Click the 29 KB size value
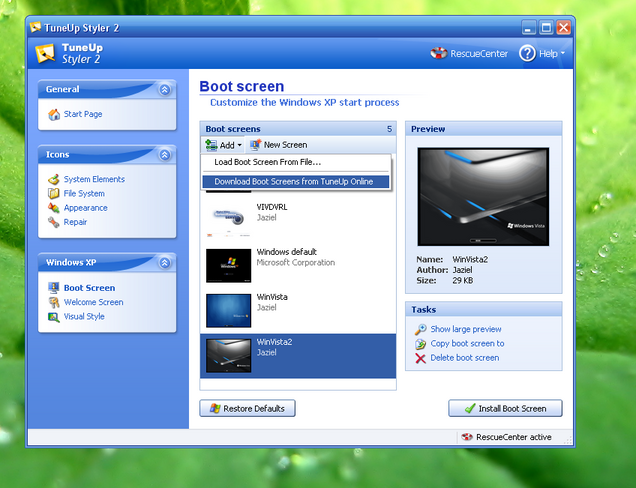The height and width of the screenshot is (488, 636). [x=462, y=281]
